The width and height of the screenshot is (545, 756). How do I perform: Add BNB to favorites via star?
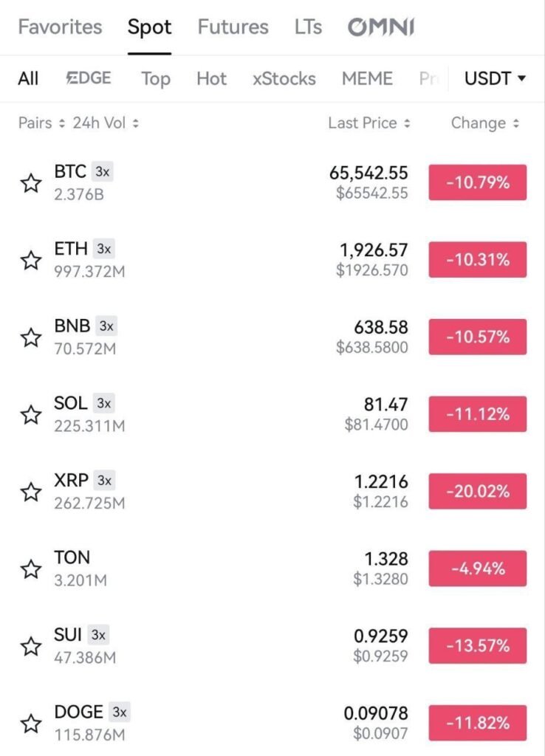[30, 337]
